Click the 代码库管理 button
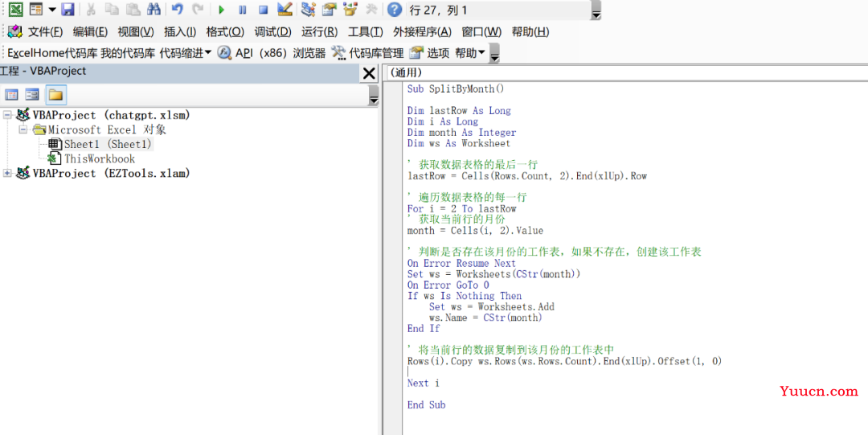Viewport: 868px width, 435px height. click(x=366, y=53)
